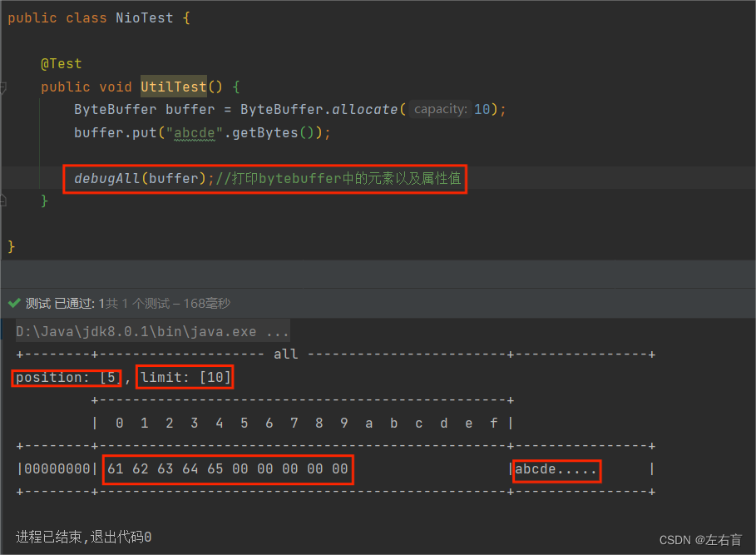Click the Chinese comment after debugAll
The image size is (756, 555).
[x=338, y=178]
